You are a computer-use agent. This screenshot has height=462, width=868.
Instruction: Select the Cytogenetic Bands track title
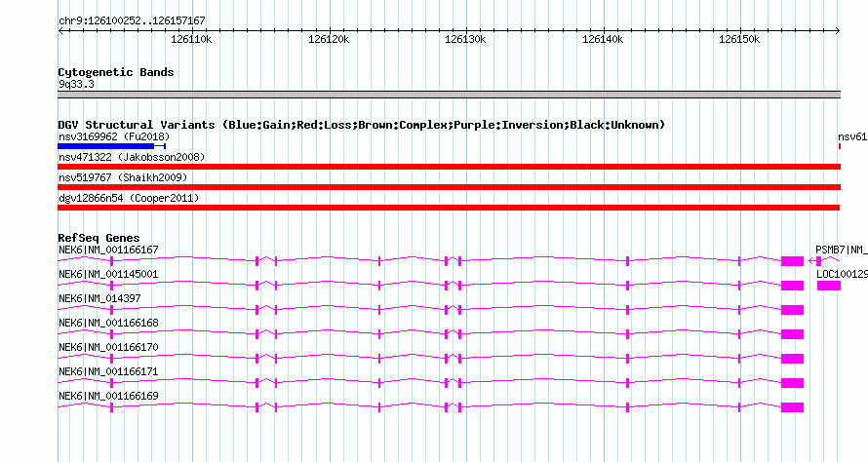pyautogui.click(x=116, y=72)
